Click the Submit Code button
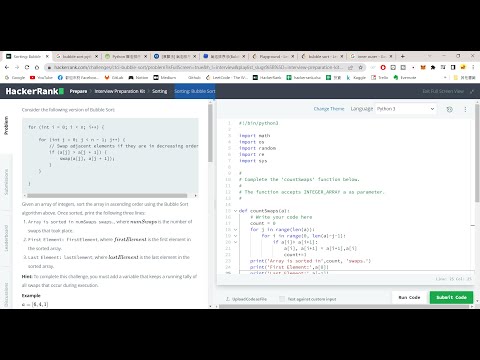The height and width of the screenshot is (360, 480). (x=451, y=297)
